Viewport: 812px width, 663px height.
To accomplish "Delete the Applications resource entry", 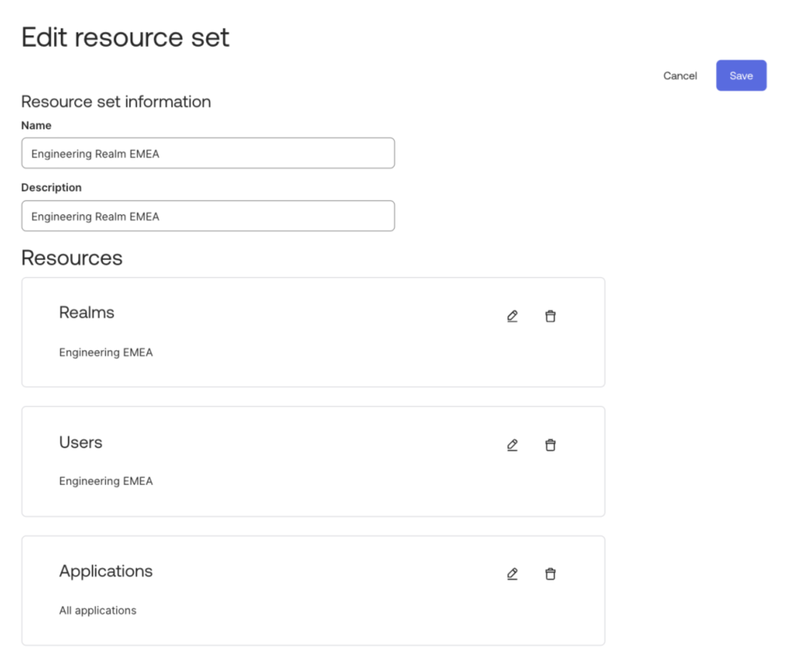I will coord(550,574).
